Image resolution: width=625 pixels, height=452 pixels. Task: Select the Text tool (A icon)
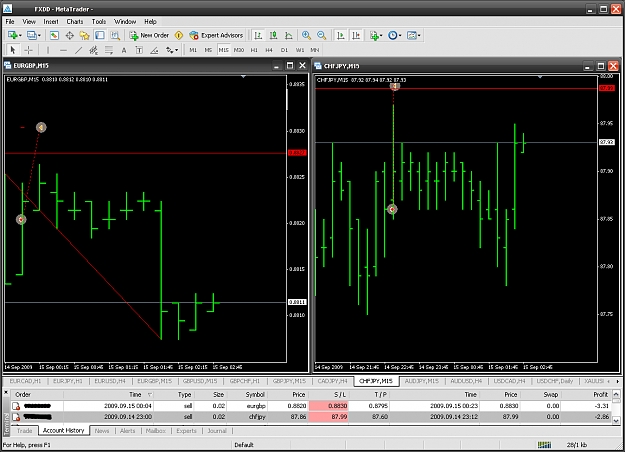[124, 50]
